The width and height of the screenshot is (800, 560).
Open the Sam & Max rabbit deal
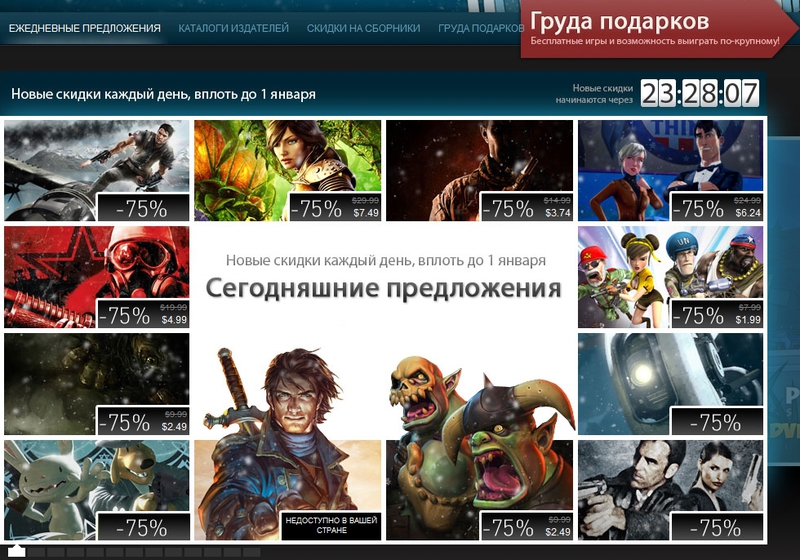tap(96, 490)
